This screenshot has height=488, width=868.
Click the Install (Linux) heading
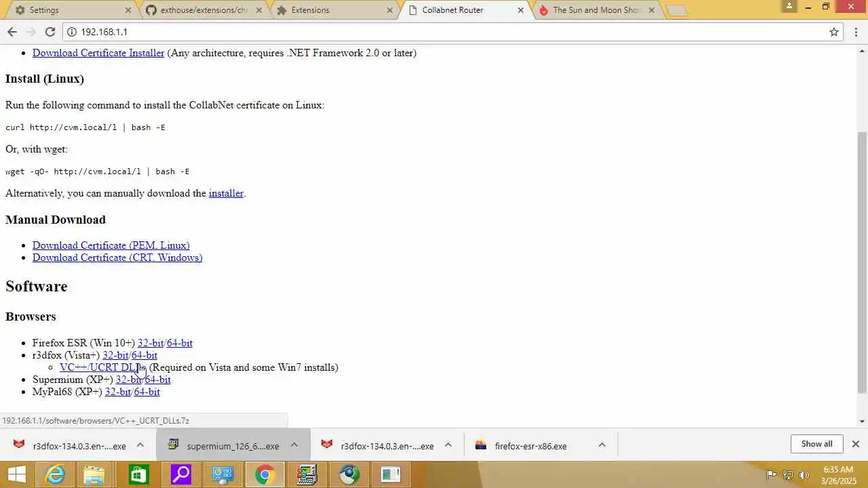point(45,79)
